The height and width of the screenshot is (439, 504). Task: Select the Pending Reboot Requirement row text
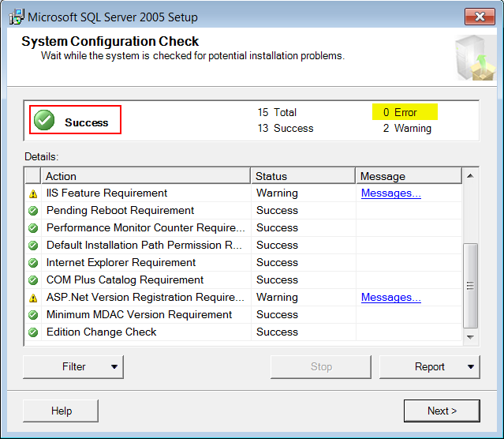[x=120, y=211]
